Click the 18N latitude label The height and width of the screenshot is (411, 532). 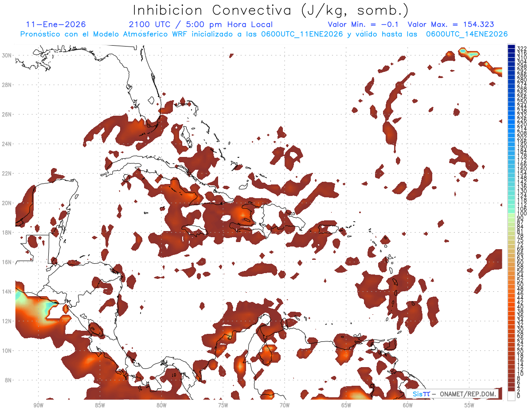8,232
